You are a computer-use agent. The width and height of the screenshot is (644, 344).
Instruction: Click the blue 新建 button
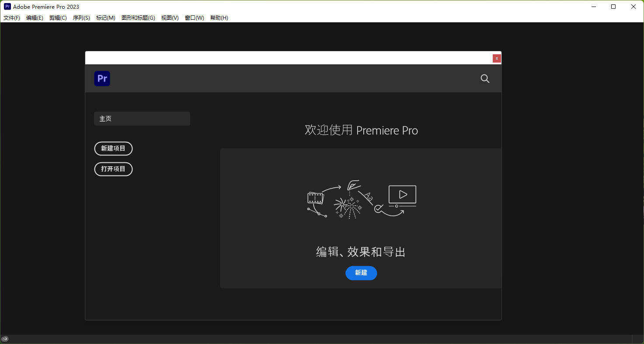tap(361, 273)
